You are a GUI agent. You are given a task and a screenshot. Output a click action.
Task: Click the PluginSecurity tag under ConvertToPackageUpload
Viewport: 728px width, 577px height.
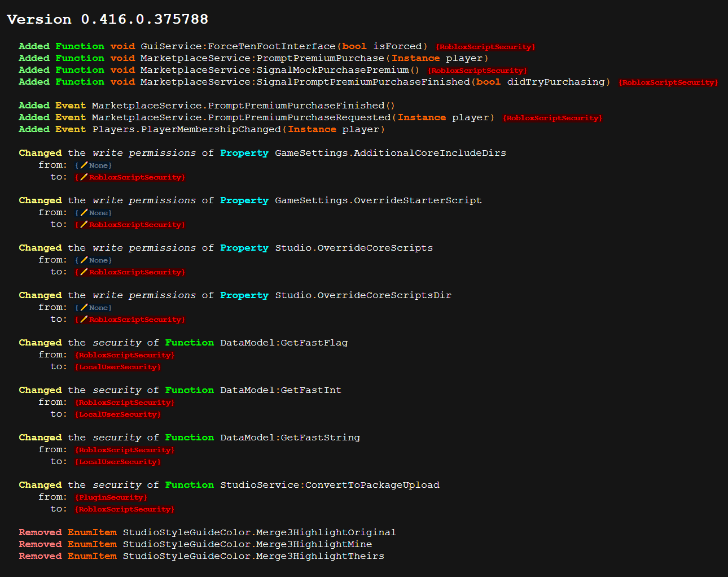(x=111, y=497)
